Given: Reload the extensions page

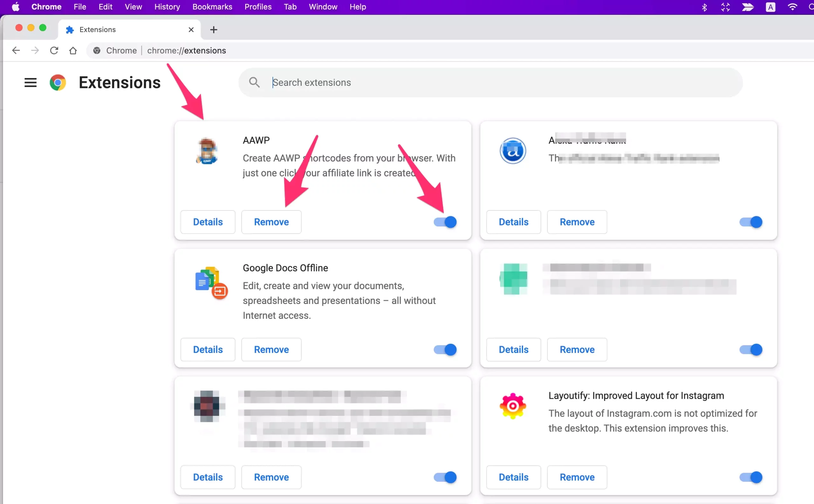Looking at the screenshot, I should 54,50.
